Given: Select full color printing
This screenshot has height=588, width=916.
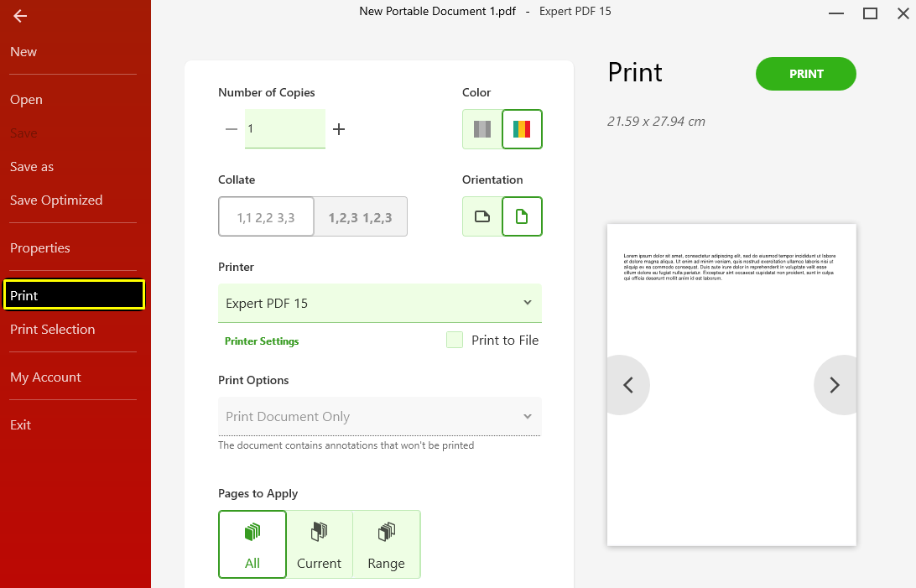Looking at the screenshot, I should (522, 129).
